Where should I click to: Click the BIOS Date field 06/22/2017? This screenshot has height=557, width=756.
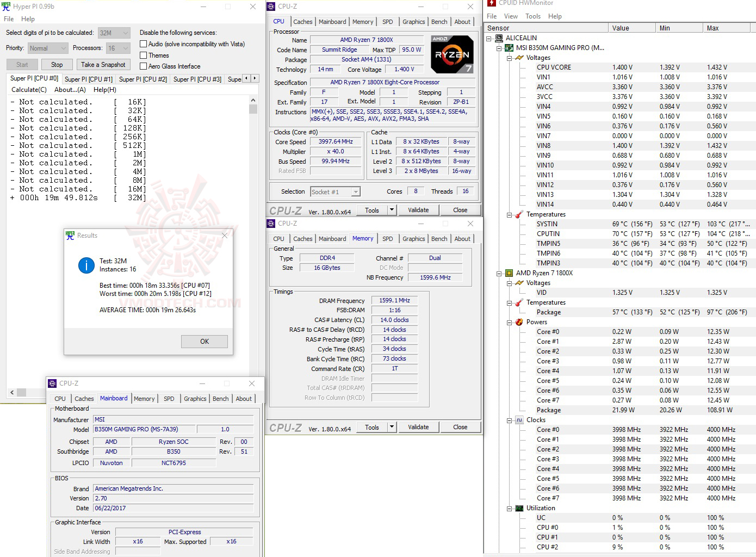[173, 508]
